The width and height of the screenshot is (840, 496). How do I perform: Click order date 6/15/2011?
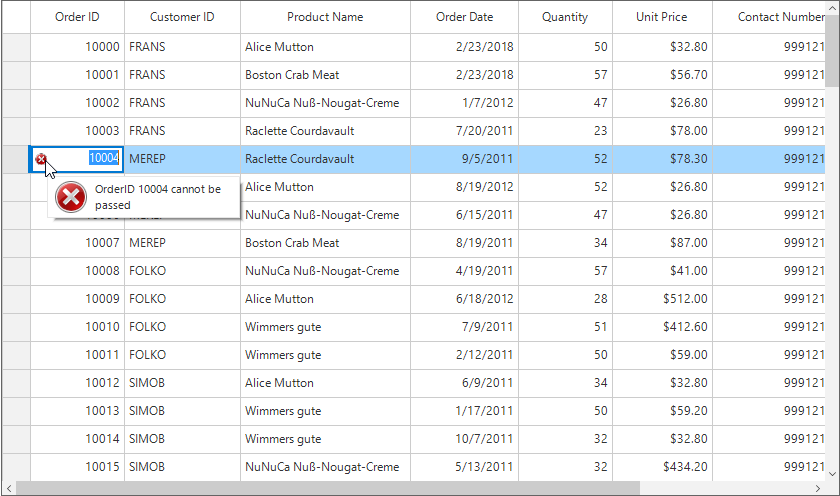pos(464,215)
